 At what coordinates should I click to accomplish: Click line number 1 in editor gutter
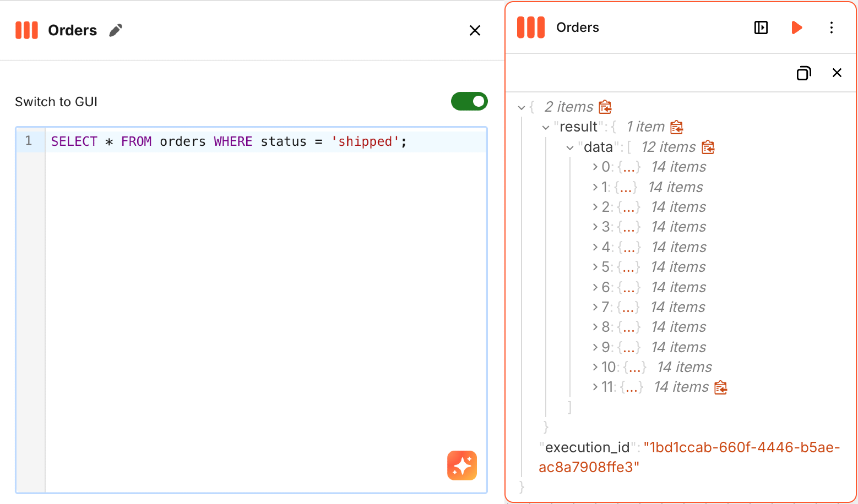pos(29,141)
